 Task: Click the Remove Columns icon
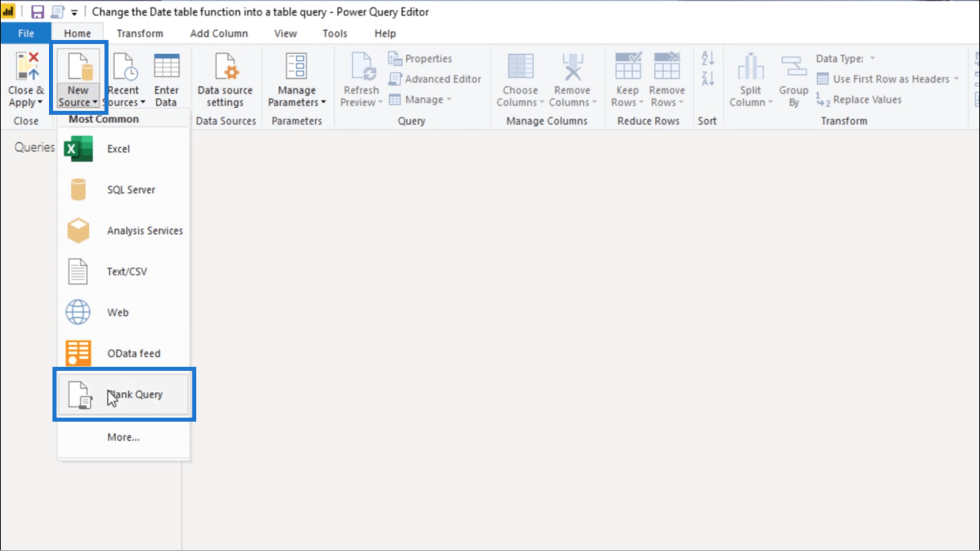(x=573, y=66)
